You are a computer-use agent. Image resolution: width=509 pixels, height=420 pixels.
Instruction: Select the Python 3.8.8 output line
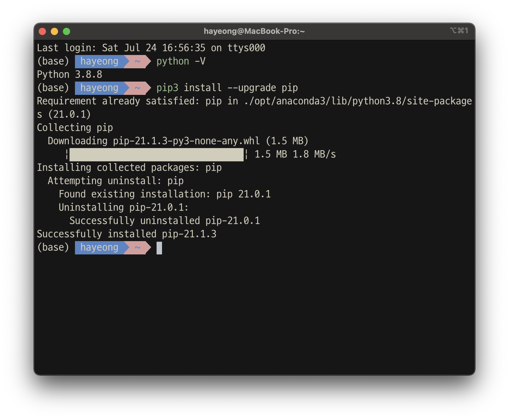[x=69, y=74]
